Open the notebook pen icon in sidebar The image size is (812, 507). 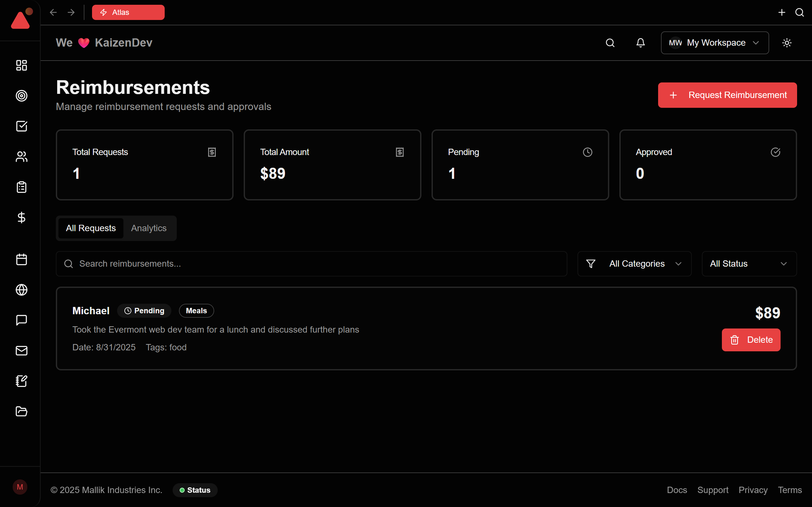[22, 381]
